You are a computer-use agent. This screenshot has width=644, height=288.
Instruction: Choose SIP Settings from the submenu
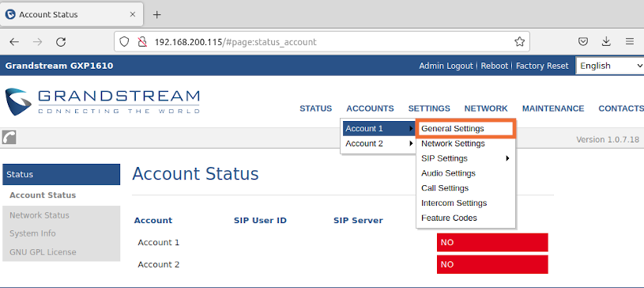click(x=465, y=158)
